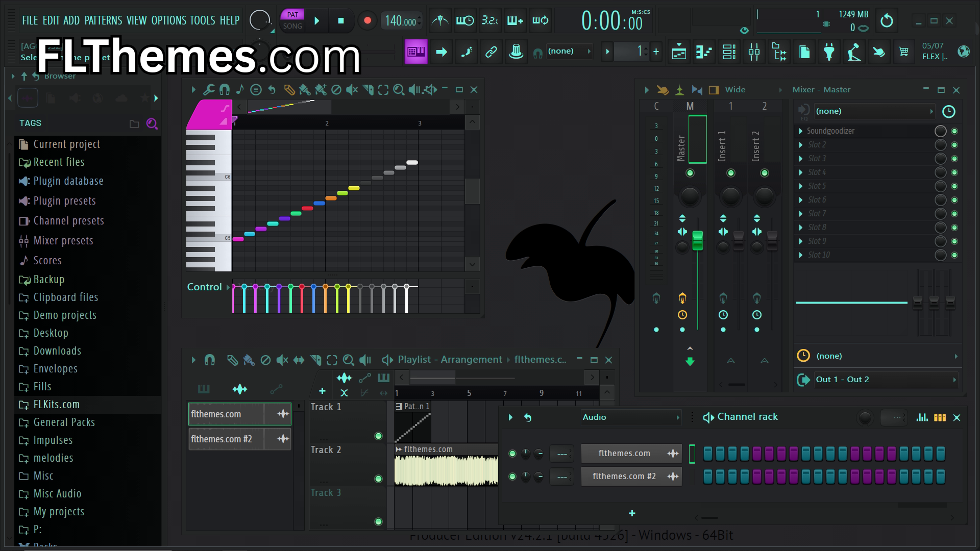Open the ADD menu
This screenshot has height=551, width=980.
click(71, 20)
